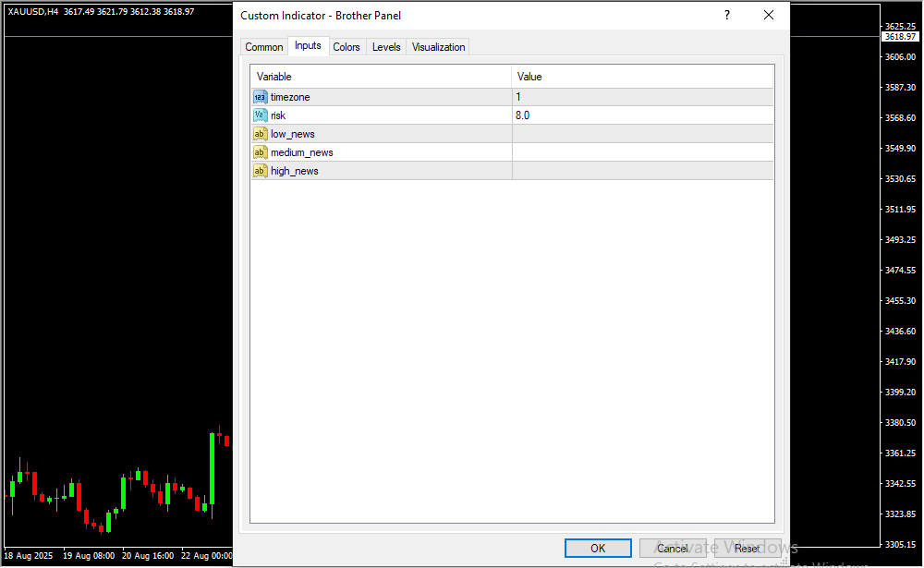Click the empty medium_news value cell
Viewport: 924px width, 568px height.
[x=642, y=152]
